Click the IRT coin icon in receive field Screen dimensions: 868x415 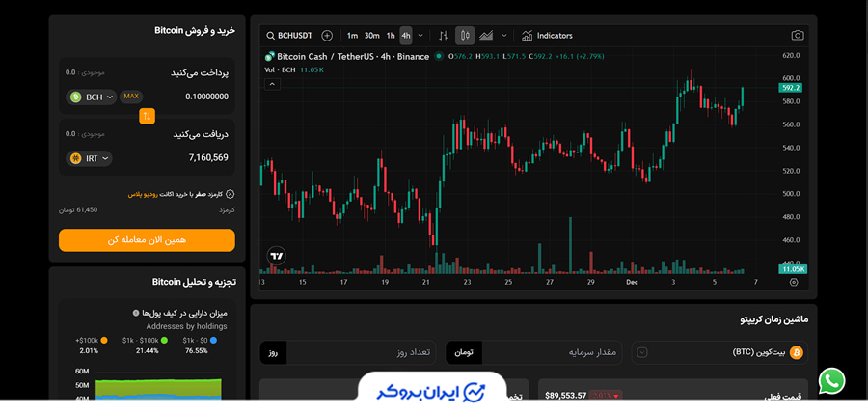[x=76, y=158]
